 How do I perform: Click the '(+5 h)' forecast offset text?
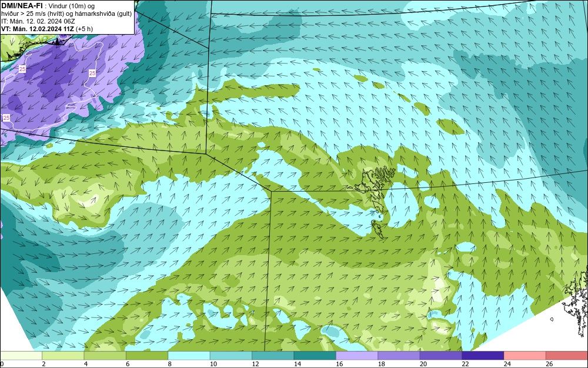84,29
